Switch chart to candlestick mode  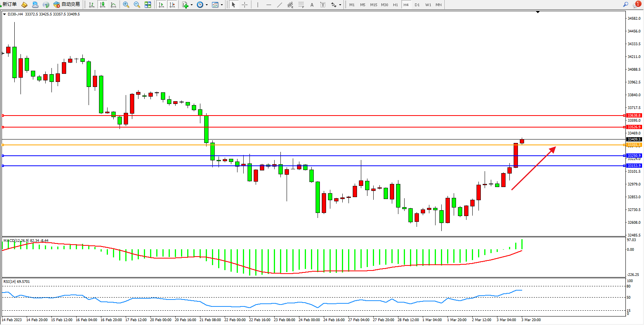pyautogui.click(x=102, y=5)
